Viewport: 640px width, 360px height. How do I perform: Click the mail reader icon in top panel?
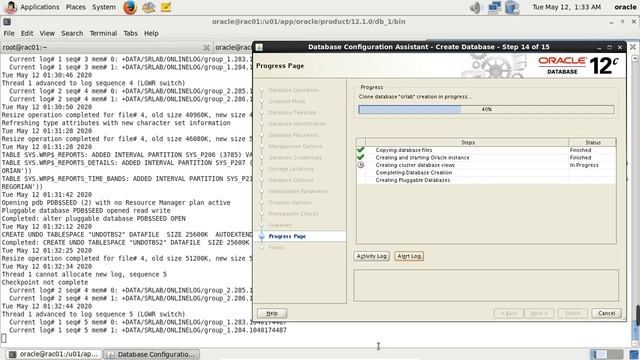pos(149,7)
